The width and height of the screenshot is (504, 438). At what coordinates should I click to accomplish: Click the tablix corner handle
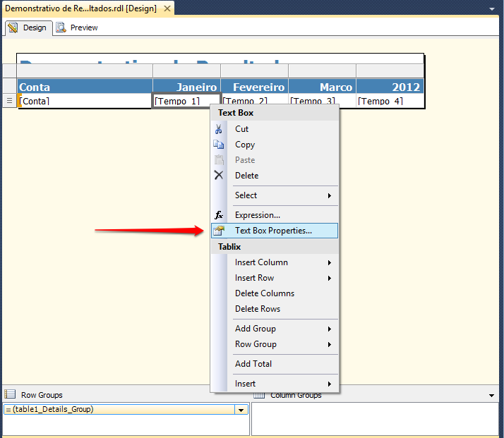coord(10,71)
